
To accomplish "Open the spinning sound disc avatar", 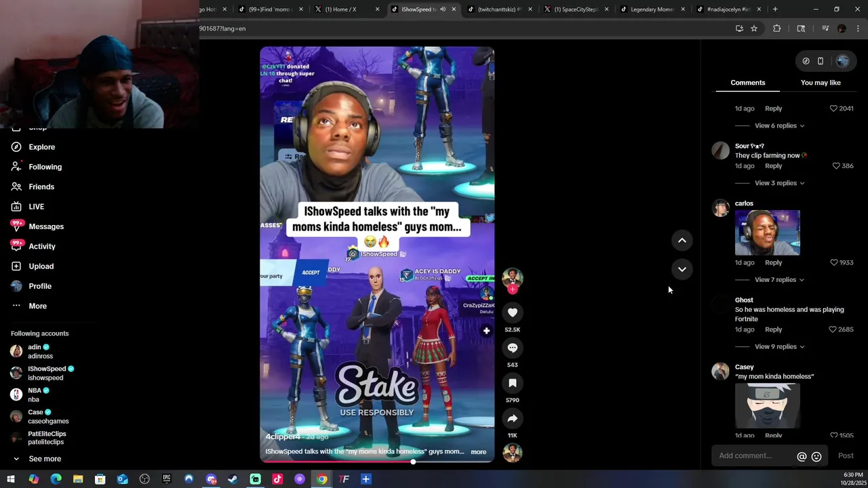I will point(512,452).
